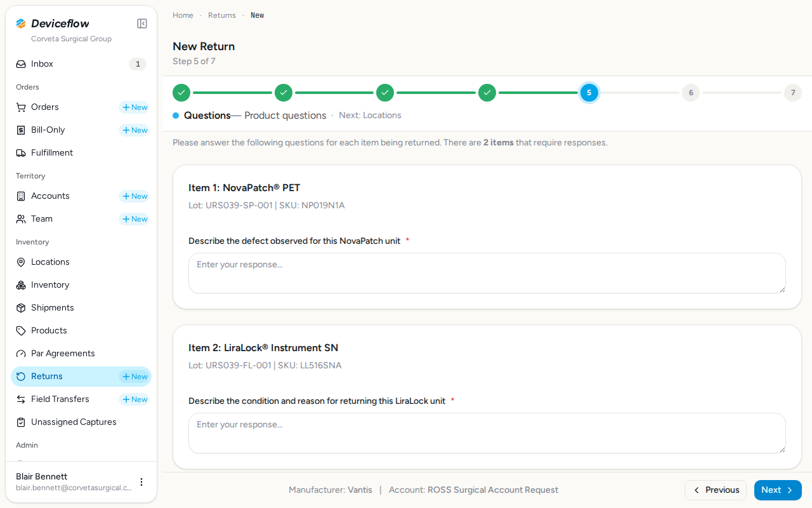
Task: Click the Field Transfers arrows icon
Action: 21,399
